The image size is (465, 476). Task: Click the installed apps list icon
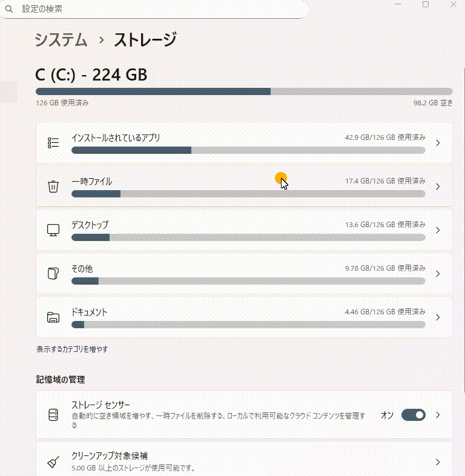tap(53, 143)
